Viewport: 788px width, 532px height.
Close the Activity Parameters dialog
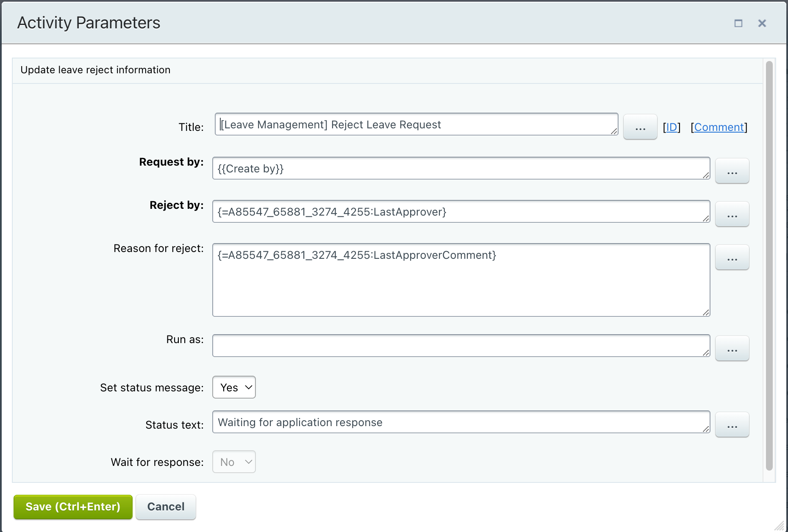(x=762, y=23)
